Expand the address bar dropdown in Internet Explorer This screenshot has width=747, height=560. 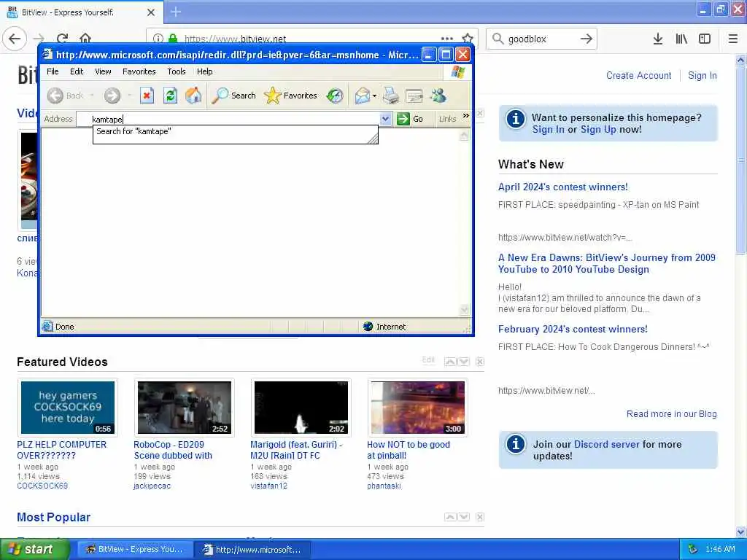click(x=385, y=119)
